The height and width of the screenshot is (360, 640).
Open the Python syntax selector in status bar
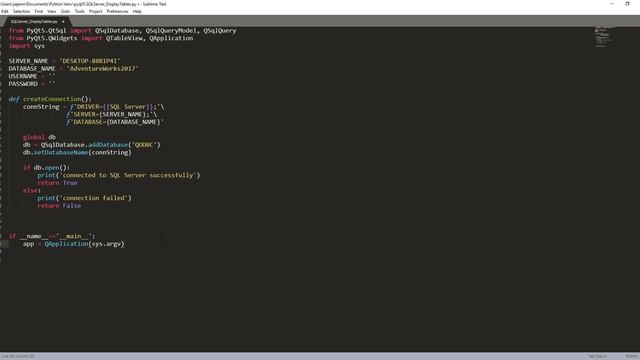click(x=632, y=356)
